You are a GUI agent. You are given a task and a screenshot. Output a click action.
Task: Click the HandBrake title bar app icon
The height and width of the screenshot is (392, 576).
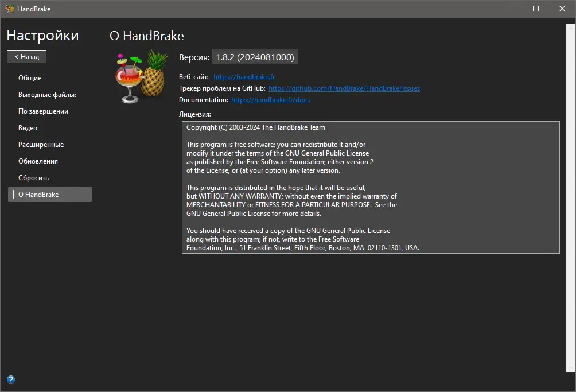point(10,9)
